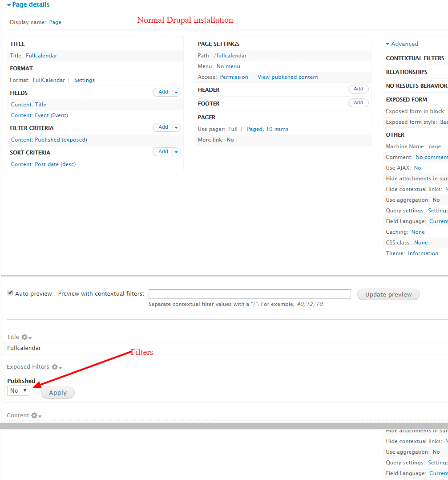Image resolution: width=448 pixels, height=480 pixels.
Task: Open the Filter Criteria Add dropdown arrow
Action: [x=176, y=127]
